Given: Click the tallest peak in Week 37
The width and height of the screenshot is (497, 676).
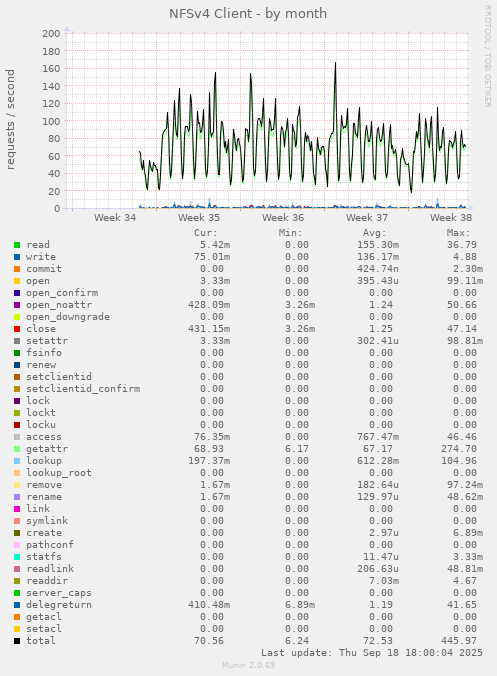Looking at the screenshot, I should [335, 64].
